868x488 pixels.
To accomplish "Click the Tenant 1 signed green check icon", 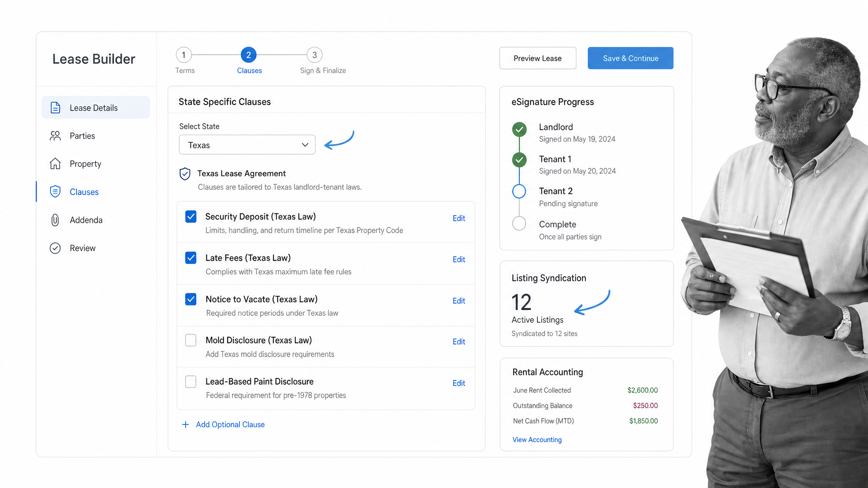I will [519, 160].
